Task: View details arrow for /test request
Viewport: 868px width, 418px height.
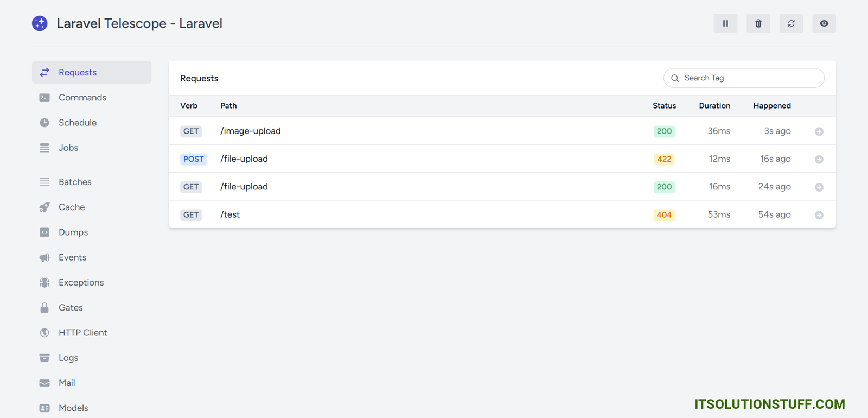Action: [x=819, y=215]
